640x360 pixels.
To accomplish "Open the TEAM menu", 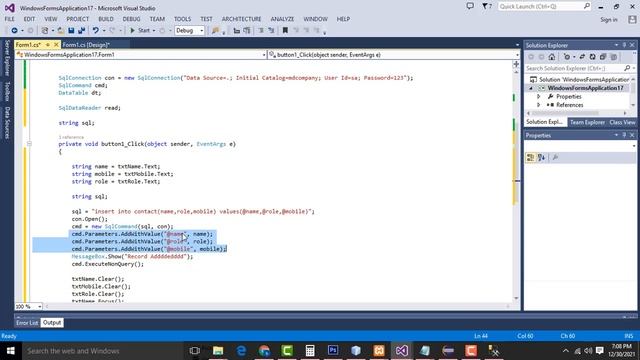I will tap(157, 19).
